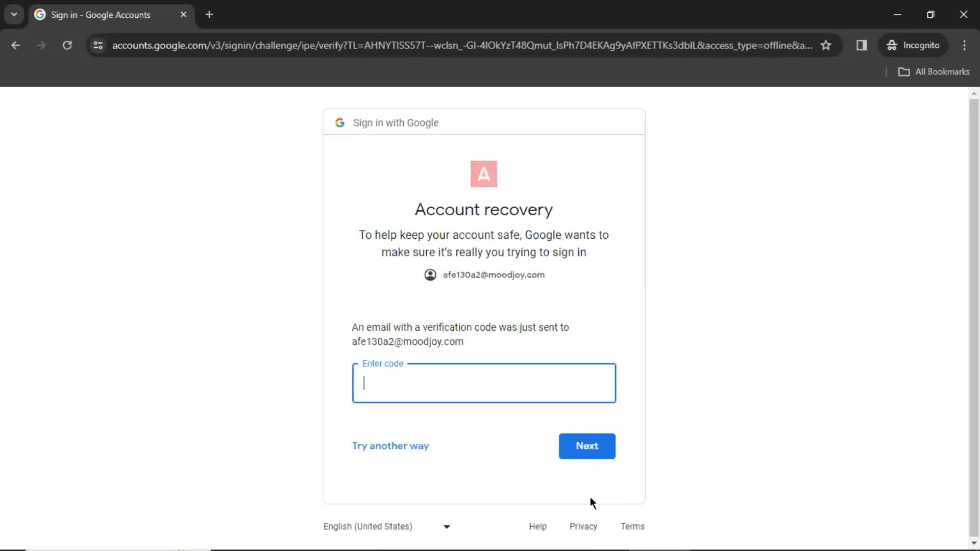Click the Google 'G' logo icon
Screen dimensions: 980x551
pyautogui.click(x=340, y=122)
